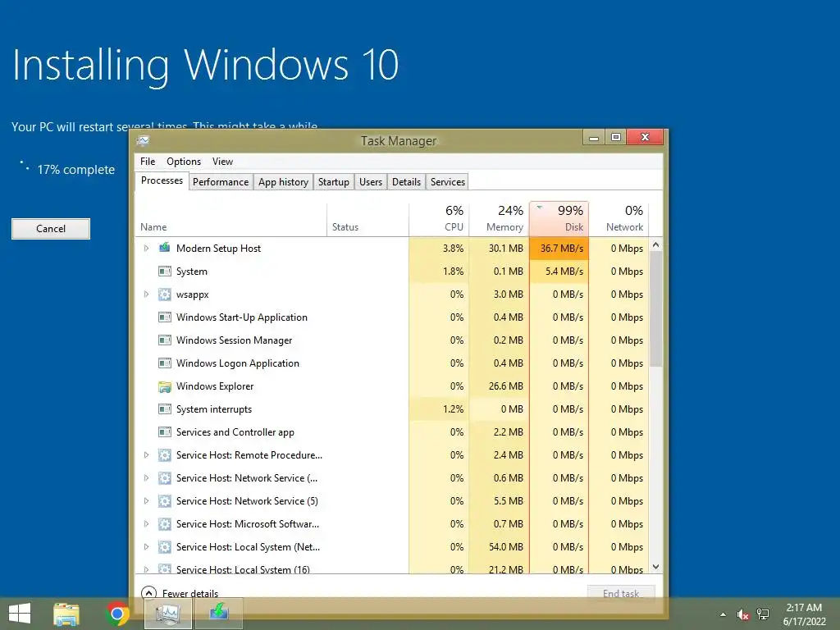Click the wsappx gear icon
This screenshot has width=840, height=630.
point(164,294)
